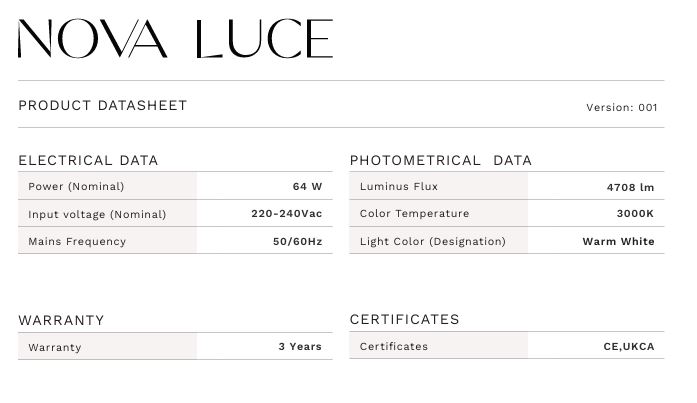The height and width of the screenshot is (403, 697).
Task: Select the PRODUCT DATASHEET title text
Action: click(x=103, y=105)
